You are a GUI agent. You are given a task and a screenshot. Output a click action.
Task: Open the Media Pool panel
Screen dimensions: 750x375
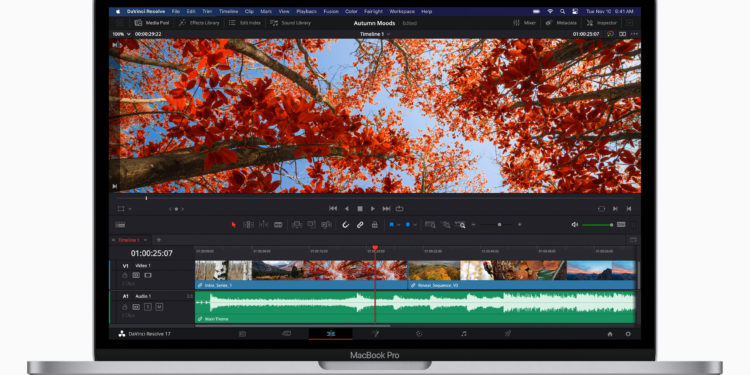[x=152, y=22]
